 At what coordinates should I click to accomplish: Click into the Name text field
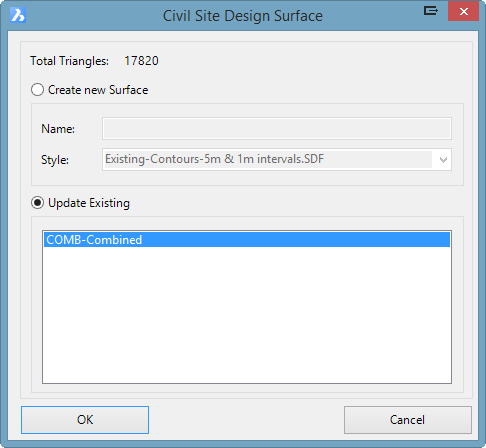pos(277,129)
